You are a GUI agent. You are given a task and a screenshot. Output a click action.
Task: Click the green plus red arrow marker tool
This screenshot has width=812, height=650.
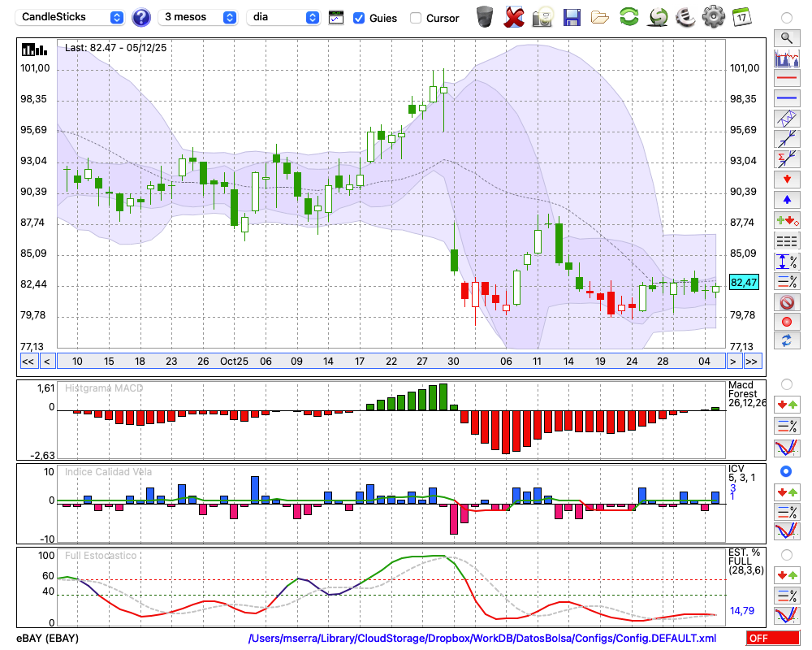coord(787,221)
